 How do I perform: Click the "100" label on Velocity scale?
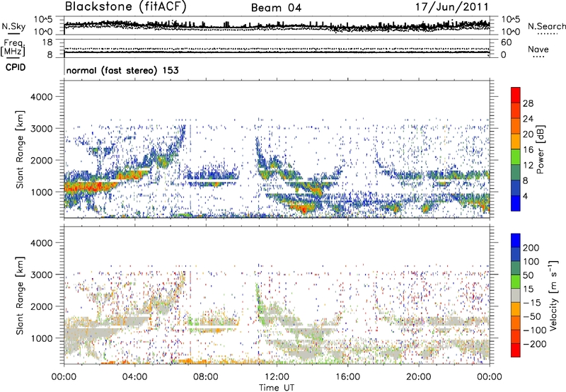coord(531,261)
